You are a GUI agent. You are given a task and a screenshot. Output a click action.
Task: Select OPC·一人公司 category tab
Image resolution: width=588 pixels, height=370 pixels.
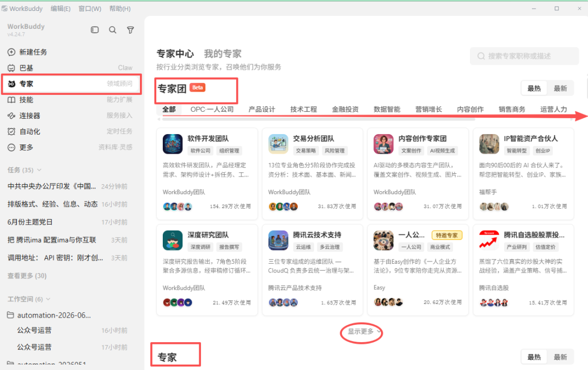212,109
